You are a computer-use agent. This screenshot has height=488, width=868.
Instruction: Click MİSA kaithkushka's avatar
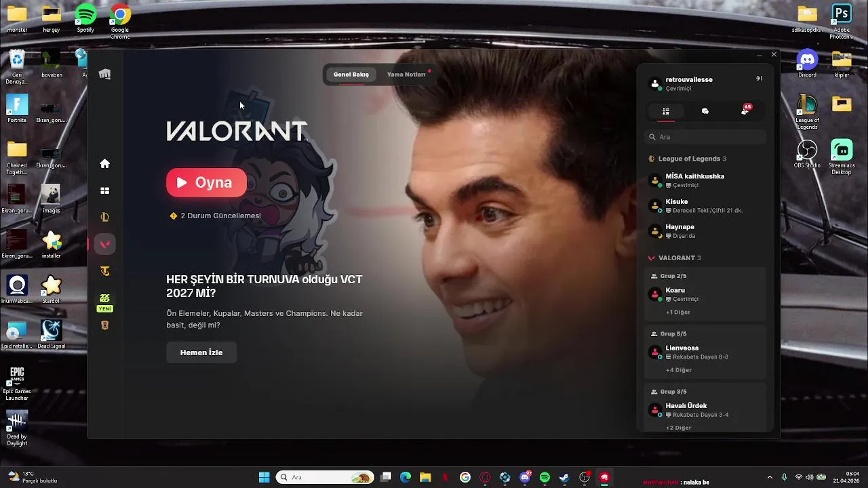click(655, 180)
